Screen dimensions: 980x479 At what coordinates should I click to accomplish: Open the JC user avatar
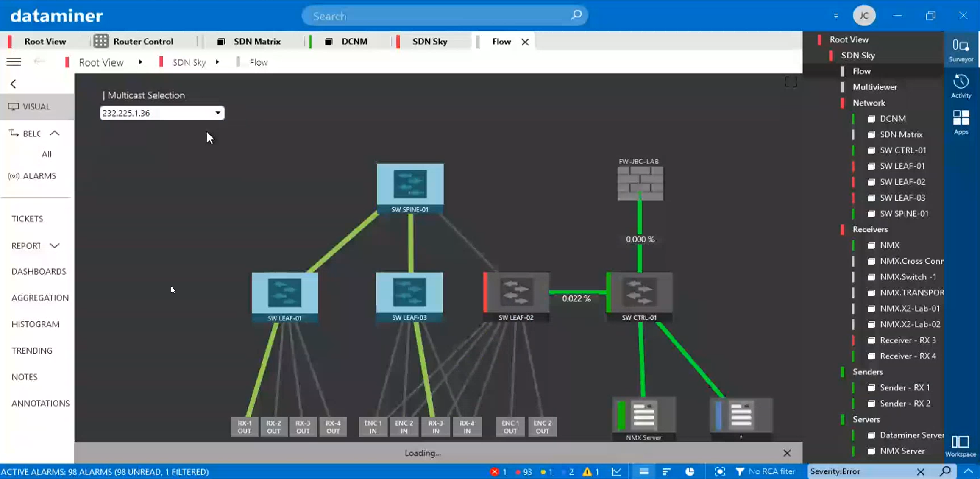pyautogui.click(x=864, y=16)
